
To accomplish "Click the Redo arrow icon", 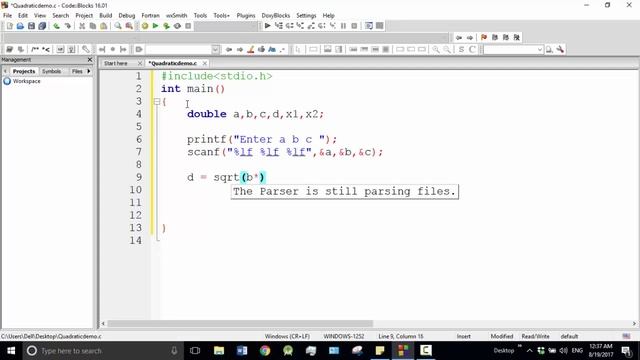I will 67,26.
